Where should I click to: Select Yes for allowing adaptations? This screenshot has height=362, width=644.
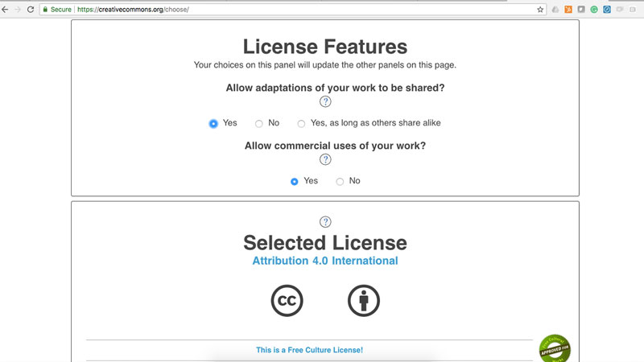[x=213, y=124]
